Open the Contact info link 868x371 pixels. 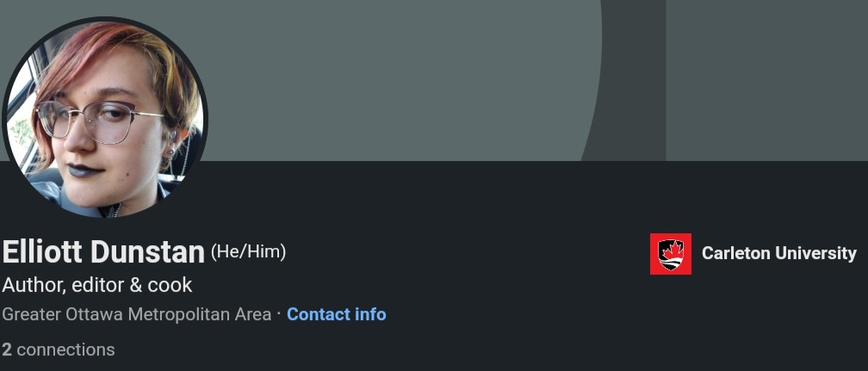pyautogui.click(x=337, y=314)
